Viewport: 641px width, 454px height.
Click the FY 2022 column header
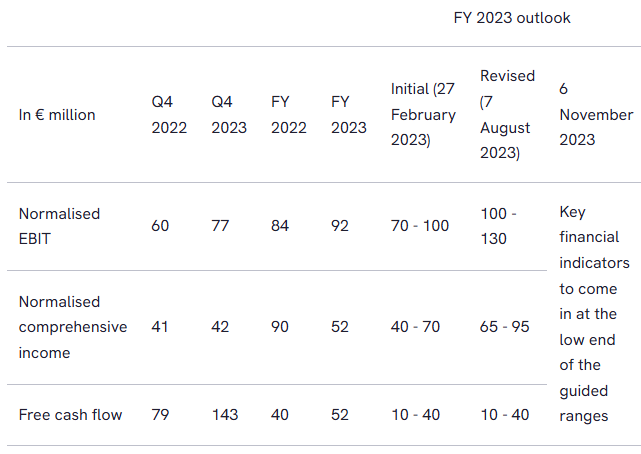(x=289, y=115)
